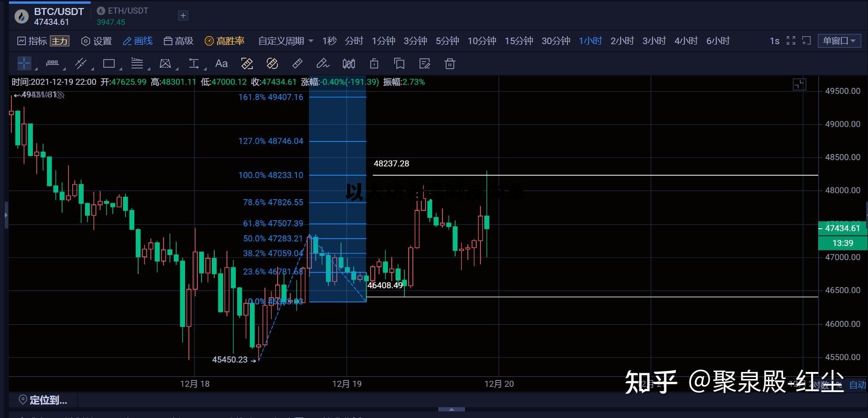
Task: Select the ruler measurement tool
Action: 297,63
